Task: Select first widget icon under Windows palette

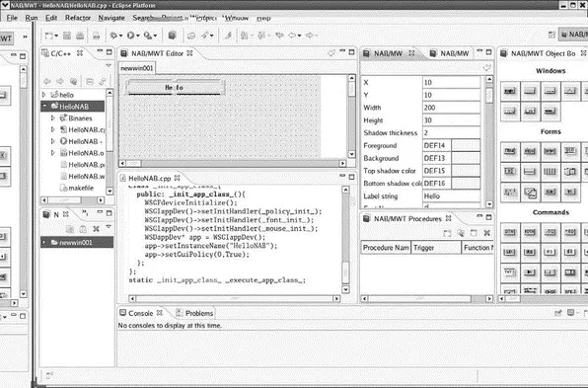Action: click(x=510, y=91)
